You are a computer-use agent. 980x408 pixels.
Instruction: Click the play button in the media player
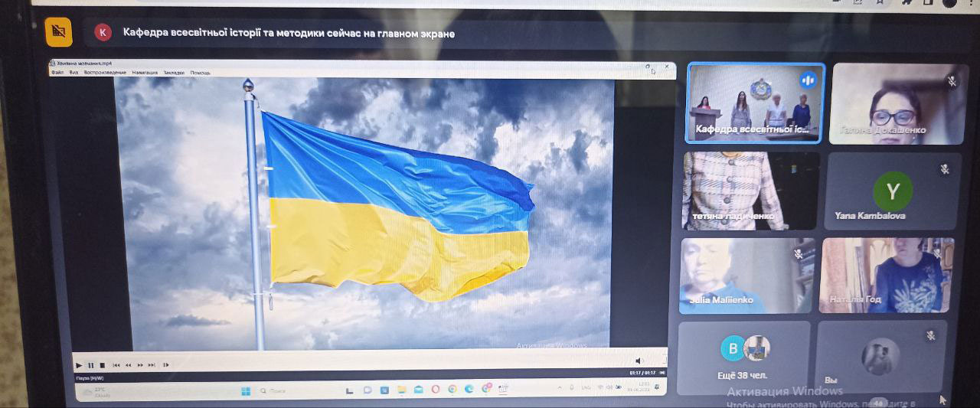click(x=79, y=365)
